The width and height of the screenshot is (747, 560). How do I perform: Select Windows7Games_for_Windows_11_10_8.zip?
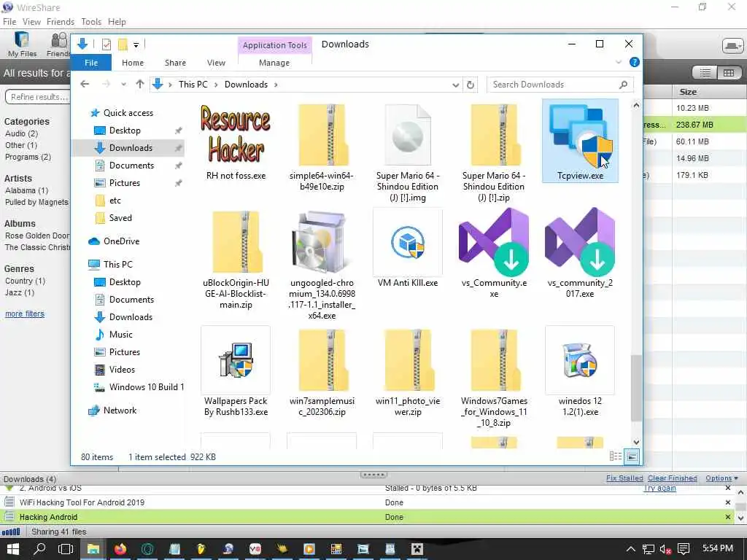click(x=494, y=377)
